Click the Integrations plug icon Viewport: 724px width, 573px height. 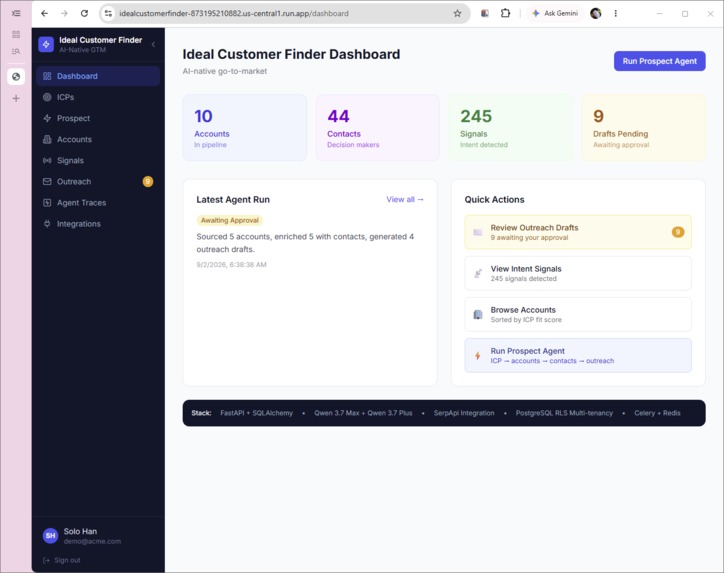coord(47,224)
